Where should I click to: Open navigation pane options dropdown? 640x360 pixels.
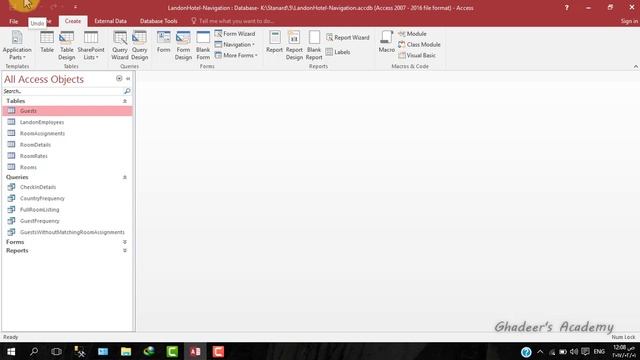[119, 78]
